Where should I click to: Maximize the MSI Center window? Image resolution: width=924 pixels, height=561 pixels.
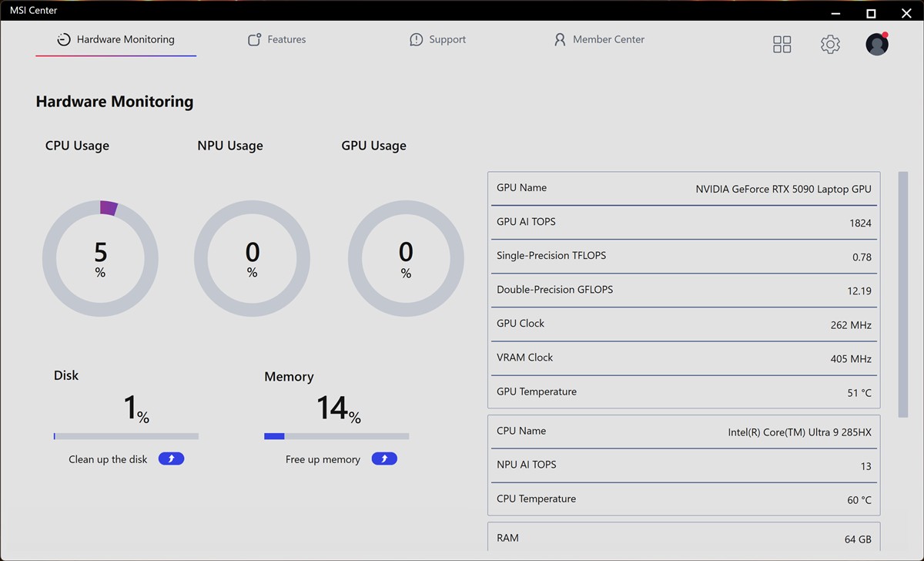tap(871, 13)
